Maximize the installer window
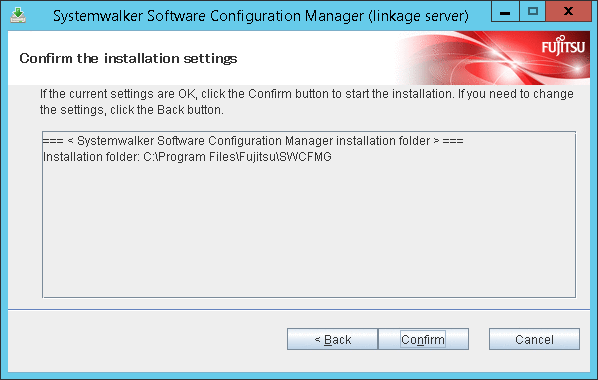The image size is (598, 380). [x=532, y=11]
